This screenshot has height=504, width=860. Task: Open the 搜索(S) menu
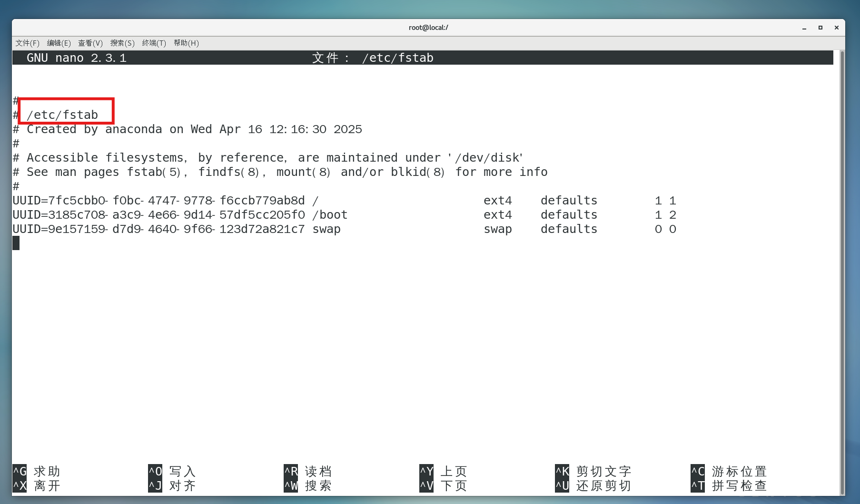pos(122,43)
